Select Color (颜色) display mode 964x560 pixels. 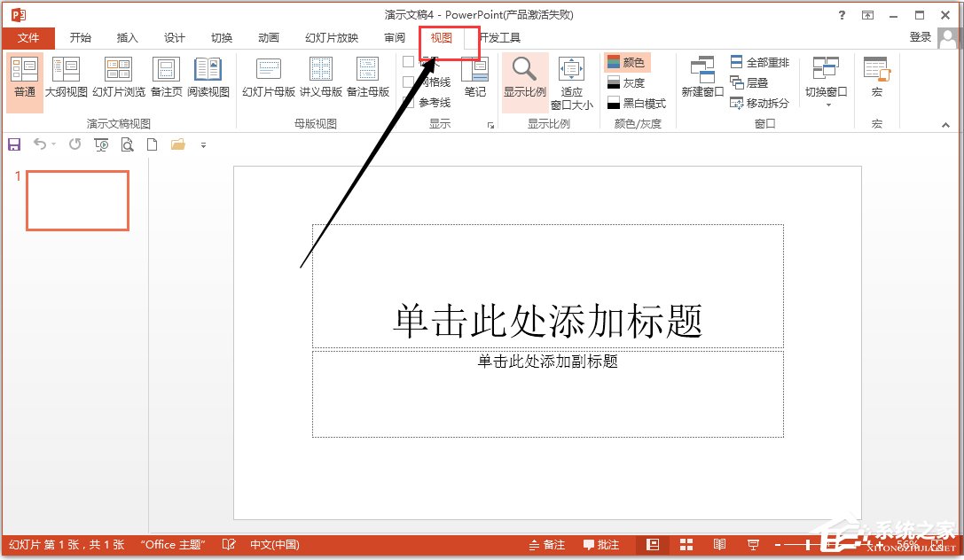(x=626, y=62)
